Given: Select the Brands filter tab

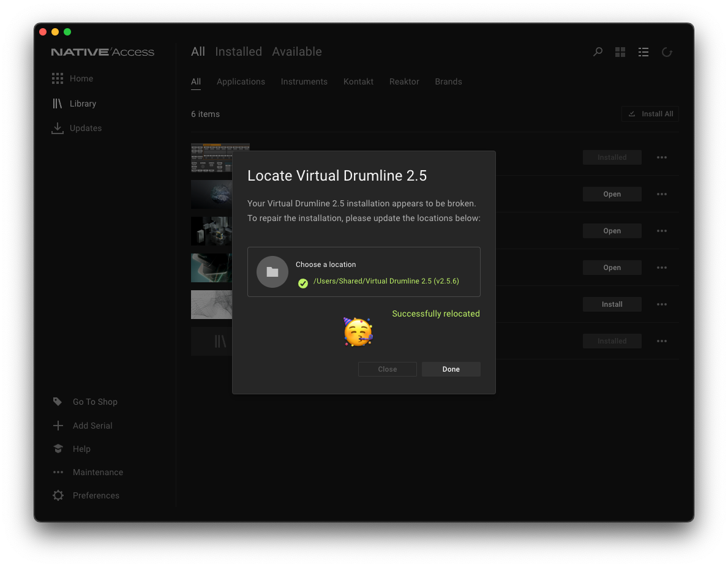Looking at the screenshot, I should [x=449, y=81].
